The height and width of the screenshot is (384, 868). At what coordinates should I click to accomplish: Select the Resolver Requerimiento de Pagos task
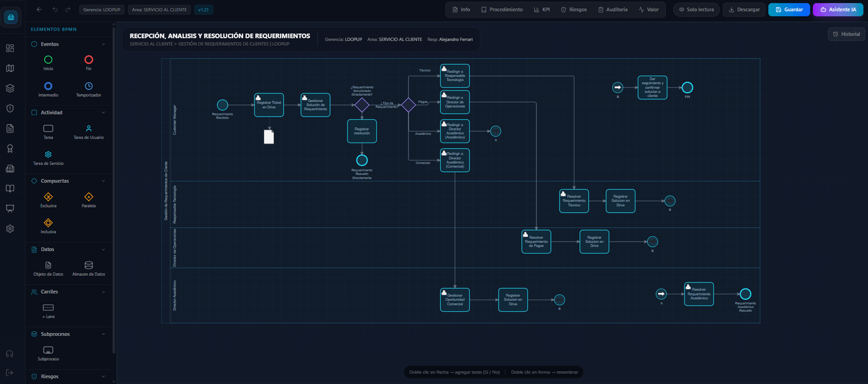click(536, 242)
